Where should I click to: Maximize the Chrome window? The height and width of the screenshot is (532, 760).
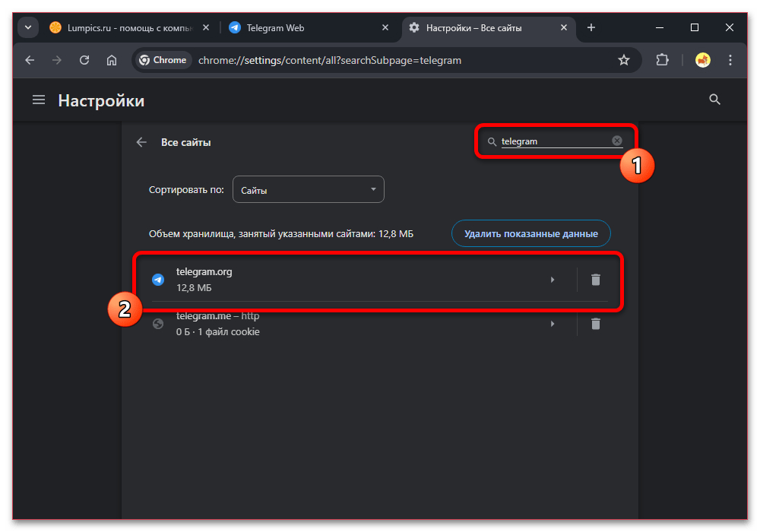694,27
